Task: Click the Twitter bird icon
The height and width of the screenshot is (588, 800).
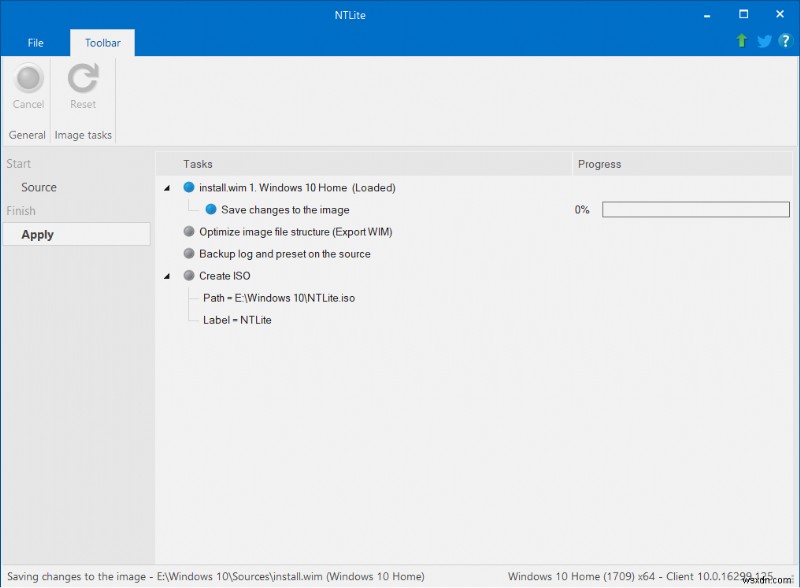Action: pyautogui.click(x=763, y=41)
